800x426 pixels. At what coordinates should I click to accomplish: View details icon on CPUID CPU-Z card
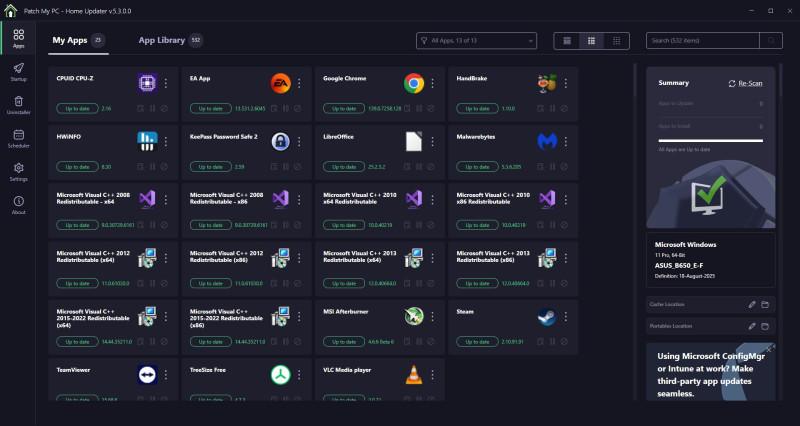(140, 109)
